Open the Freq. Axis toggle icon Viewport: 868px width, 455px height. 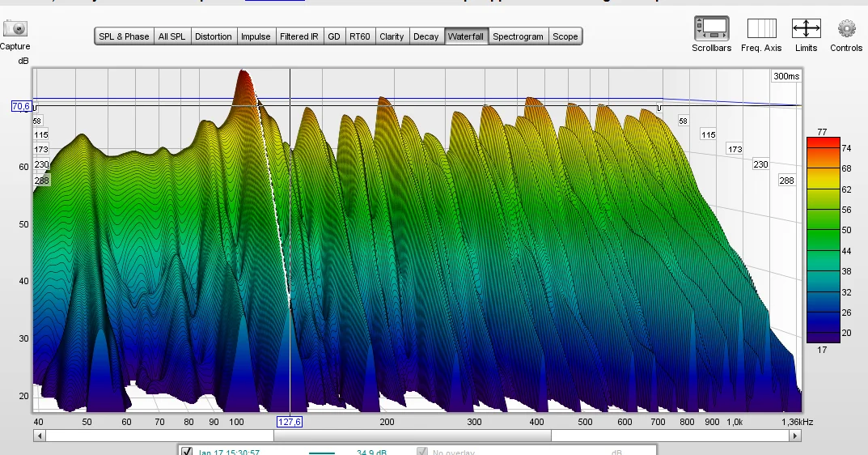pos(762,28)
